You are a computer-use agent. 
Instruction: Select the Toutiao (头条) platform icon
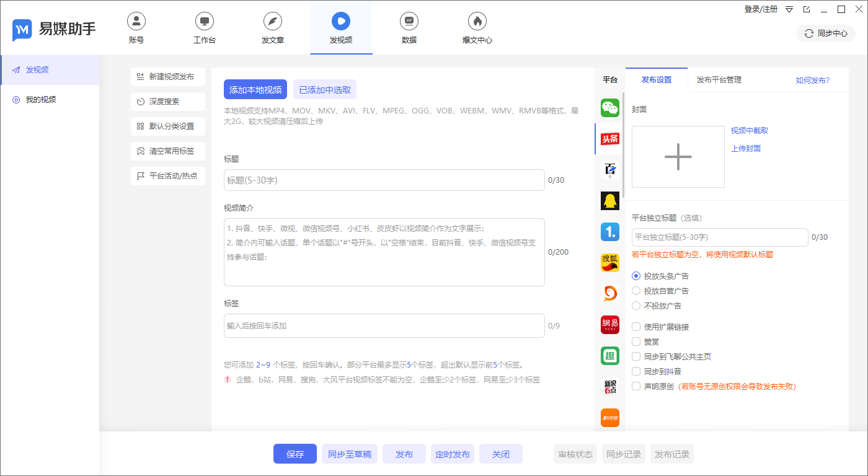click(x=609, y=139)
